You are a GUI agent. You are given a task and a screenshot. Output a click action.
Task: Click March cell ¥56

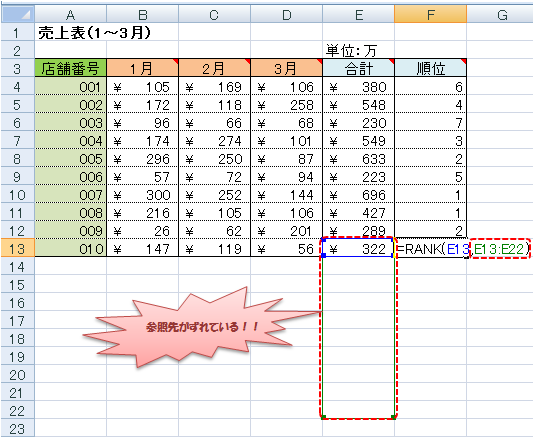(286, 249)
